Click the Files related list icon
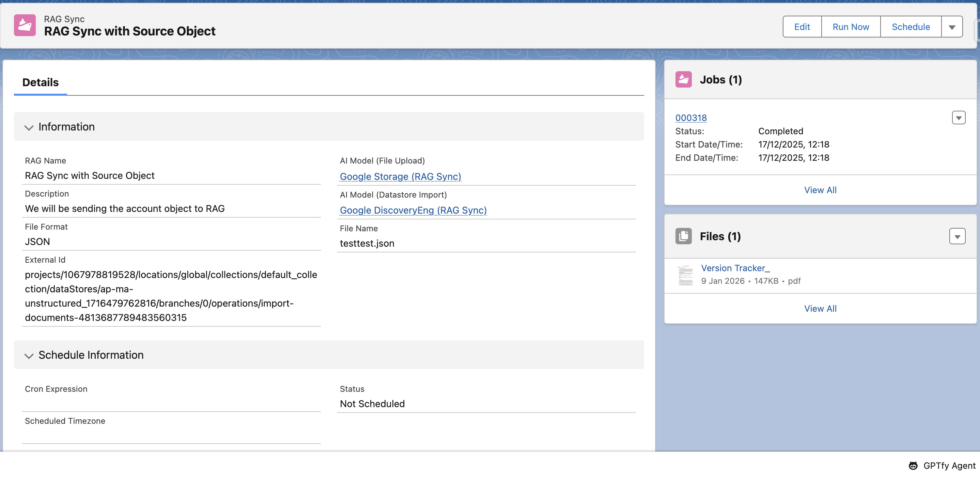The width and height of the screenshot is (980, 479). 683,236
